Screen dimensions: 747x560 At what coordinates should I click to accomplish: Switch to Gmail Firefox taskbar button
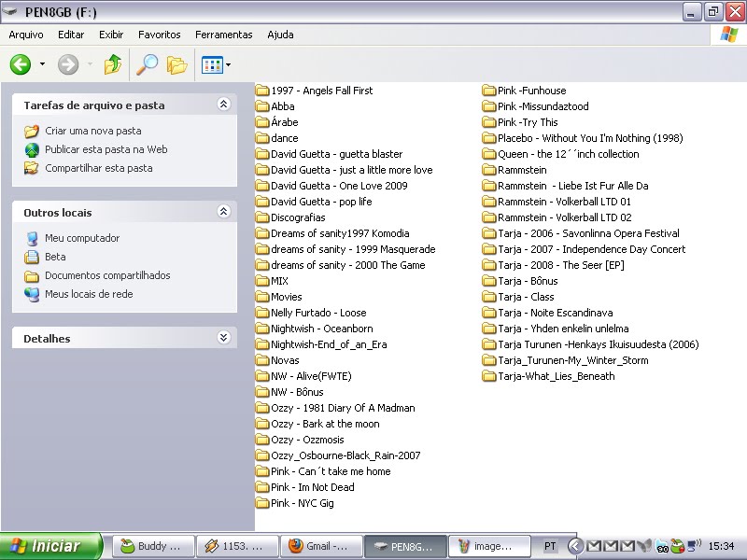coord(321,546)
